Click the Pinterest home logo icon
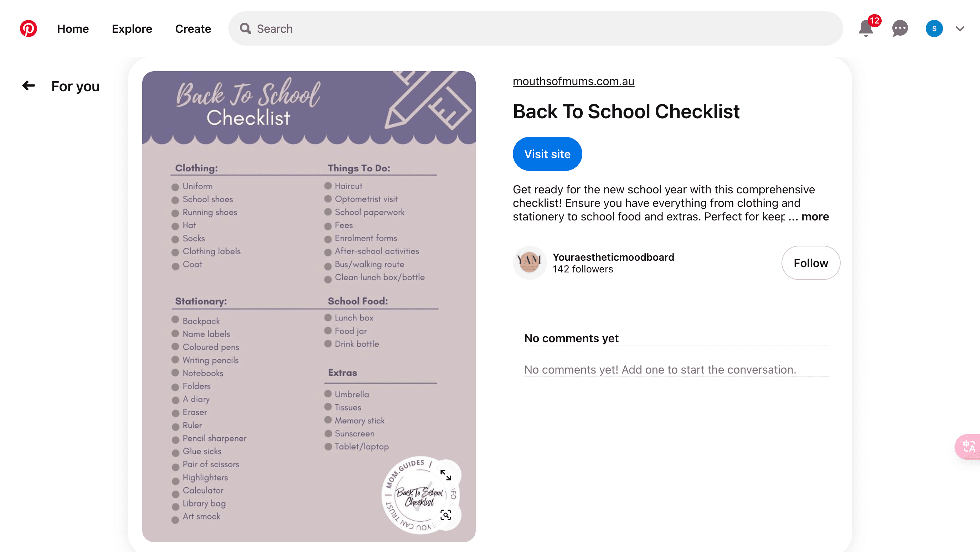Screen dimensions: 980x552 point(28,28)
